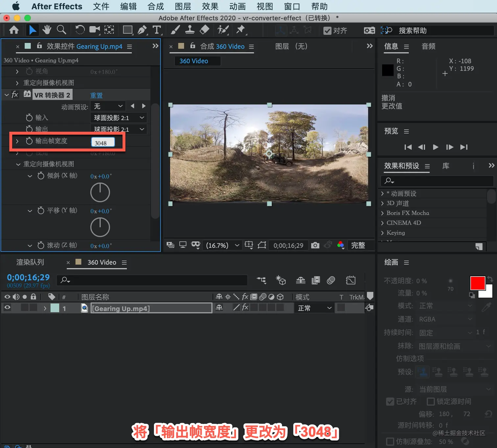Select the Brush tool
This screenshot has height=448, width=497.
(x=175, y=30)
